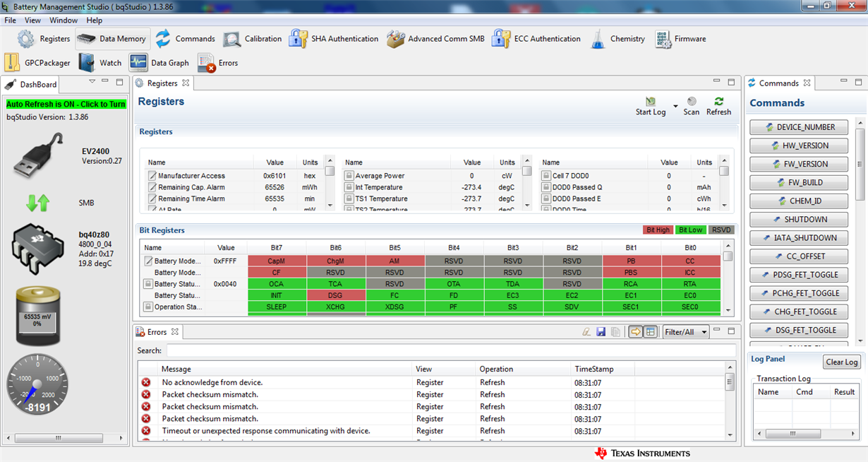Send the CHG_FET_TOGGLE command
The width and height of the screenshot is (868, 462).
(x=797, y=312)
